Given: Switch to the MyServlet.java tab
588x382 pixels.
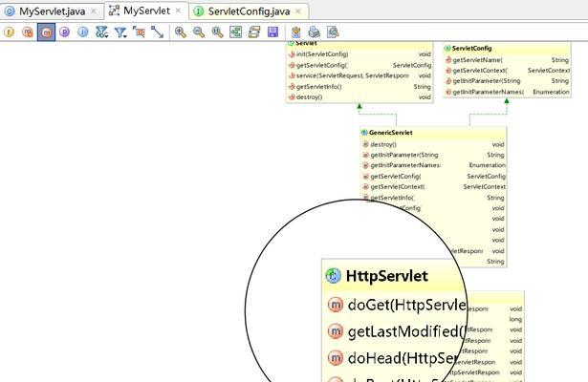Looking at the screenshot, I should [53, 11].
